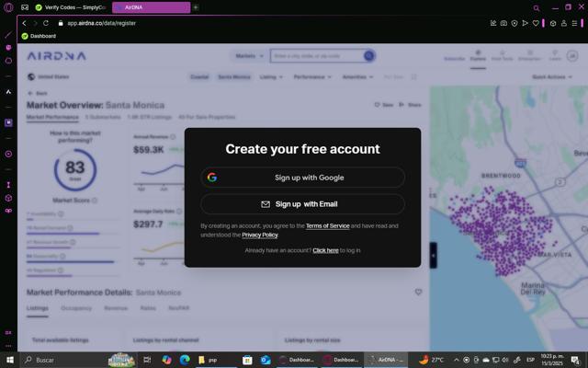Launch Microsoft Edge from taskbar
Viewport: 588px width, 368px height.
pos(185,360)
